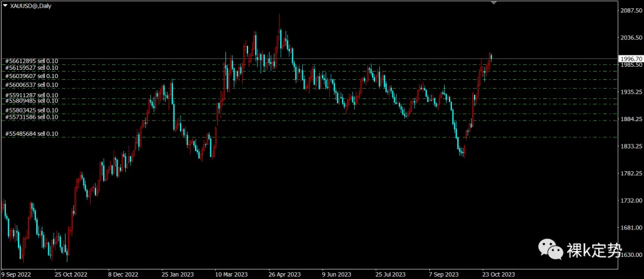The width and height of the screenshot is (644, 279).
Task: Select sell order #56612895 label
Action: pos(32,61)
